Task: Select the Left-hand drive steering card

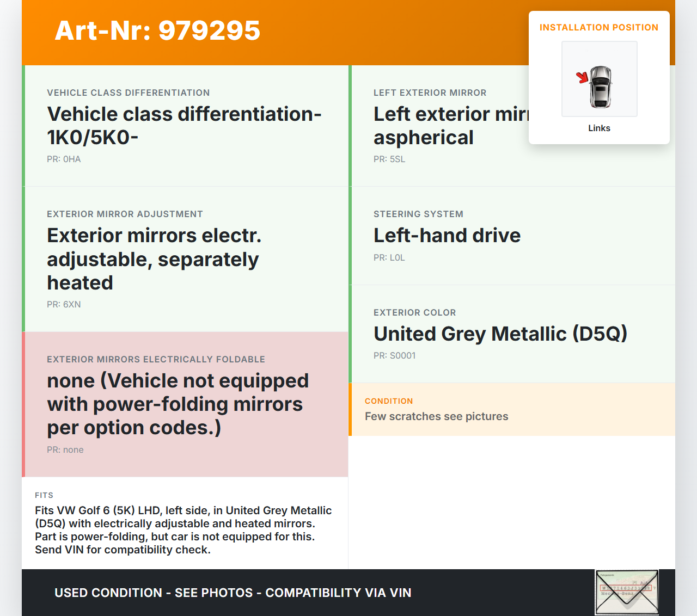Action: (x=512, y=236)
